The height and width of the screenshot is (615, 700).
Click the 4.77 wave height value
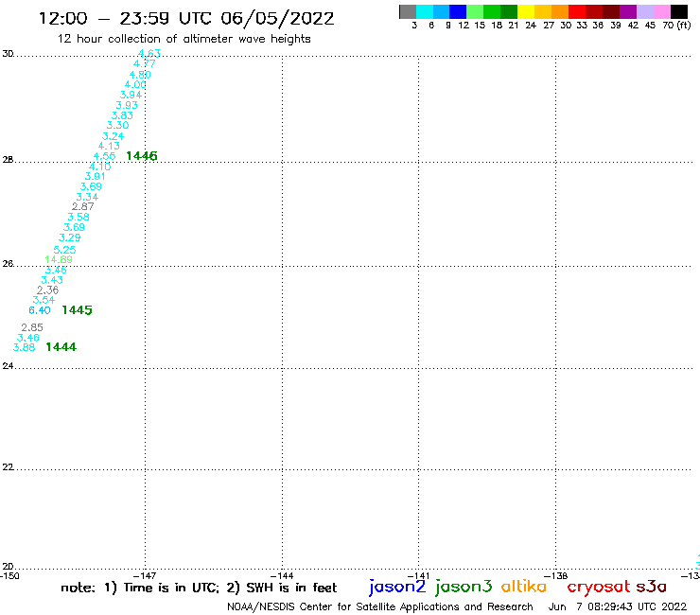tap(144, 64)
